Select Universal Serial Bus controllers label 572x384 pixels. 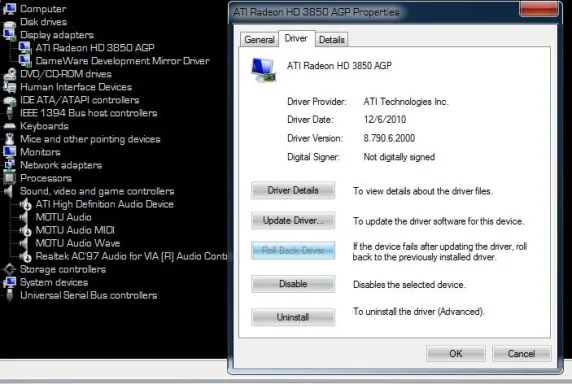pyautogui.click(x=89, y=295)
